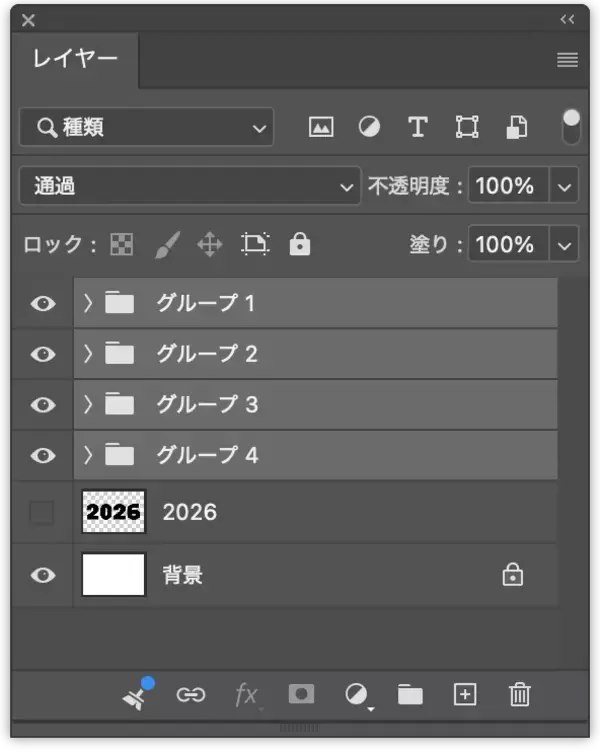Select the グループ 1 folder icon
The image size is (600, 752).
(x=119, y=303)
